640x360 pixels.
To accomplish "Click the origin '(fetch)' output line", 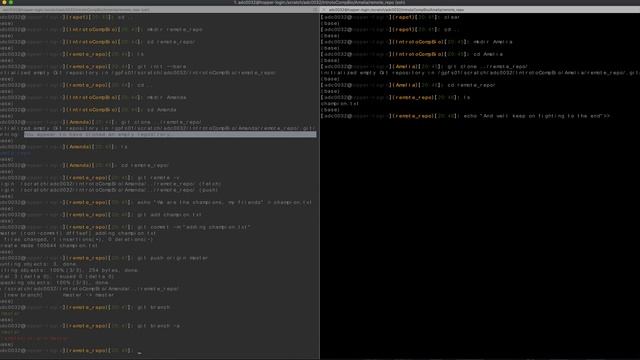I will click(x=111, y=184).
